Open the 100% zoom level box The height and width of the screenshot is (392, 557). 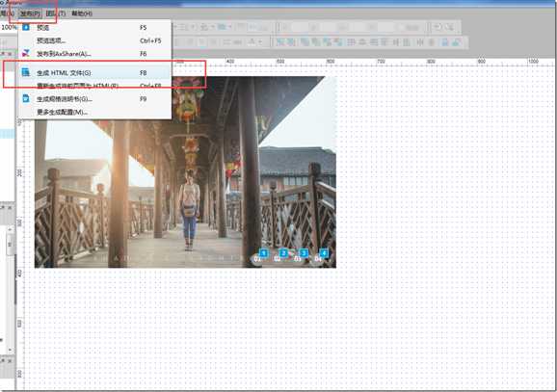[x=9, y=27]
